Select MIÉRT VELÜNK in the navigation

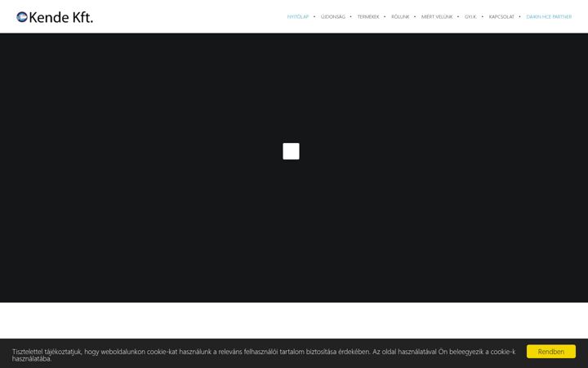(437, 17)
